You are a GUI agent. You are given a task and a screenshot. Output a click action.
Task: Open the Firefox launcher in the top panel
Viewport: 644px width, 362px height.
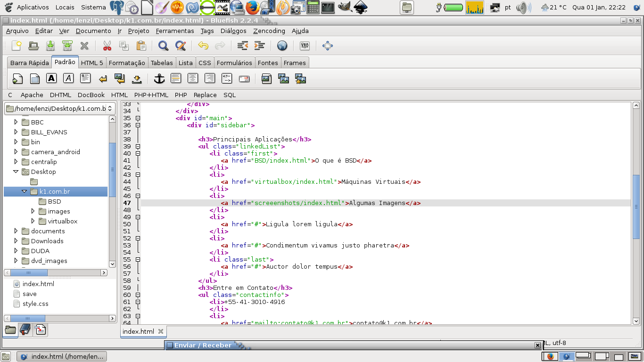(252, 7)
